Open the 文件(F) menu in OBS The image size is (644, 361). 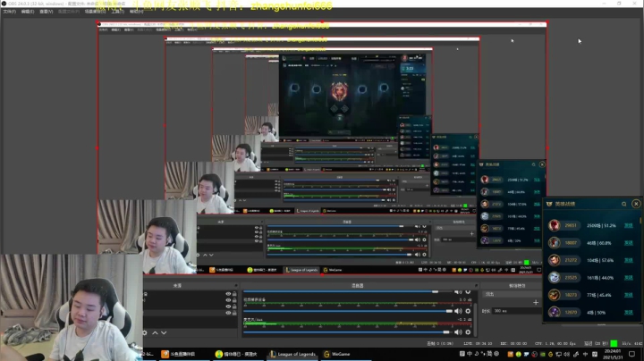[9, 12]
